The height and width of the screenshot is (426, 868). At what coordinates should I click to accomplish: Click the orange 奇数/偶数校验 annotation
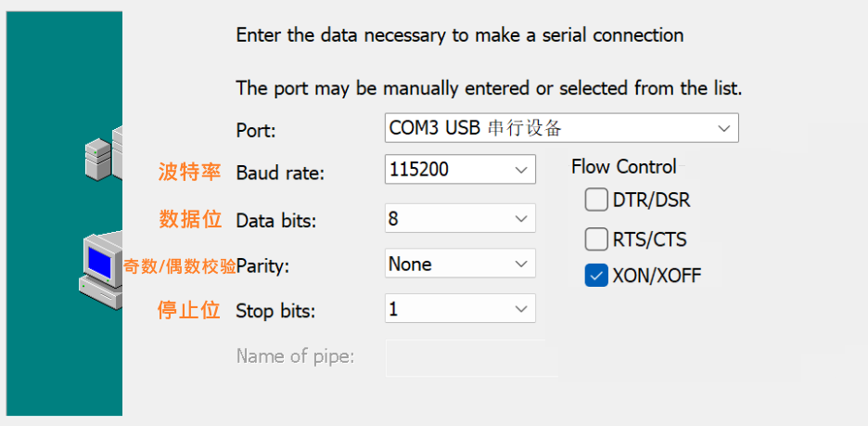[x=180, y=266]
